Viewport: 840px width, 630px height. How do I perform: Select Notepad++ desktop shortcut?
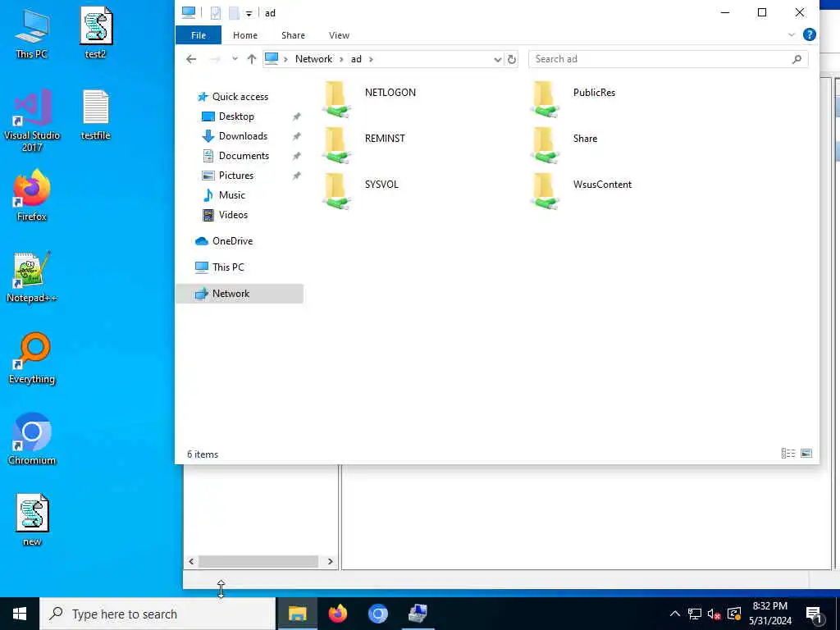click(32, 277)
